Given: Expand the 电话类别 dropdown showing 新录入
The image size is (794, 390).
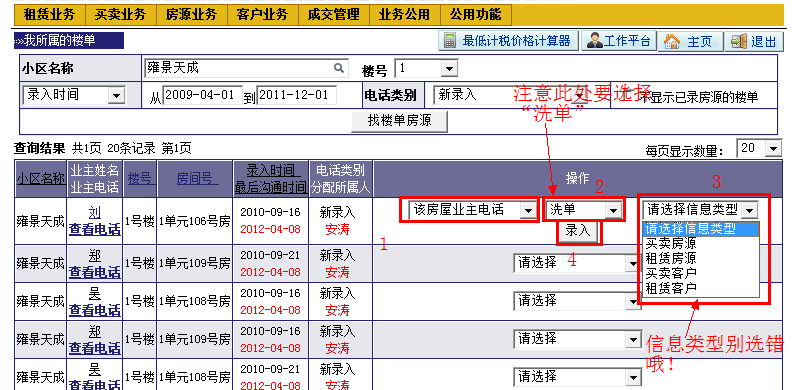Looking at the screenshot, I should click(x=580, y=96).
